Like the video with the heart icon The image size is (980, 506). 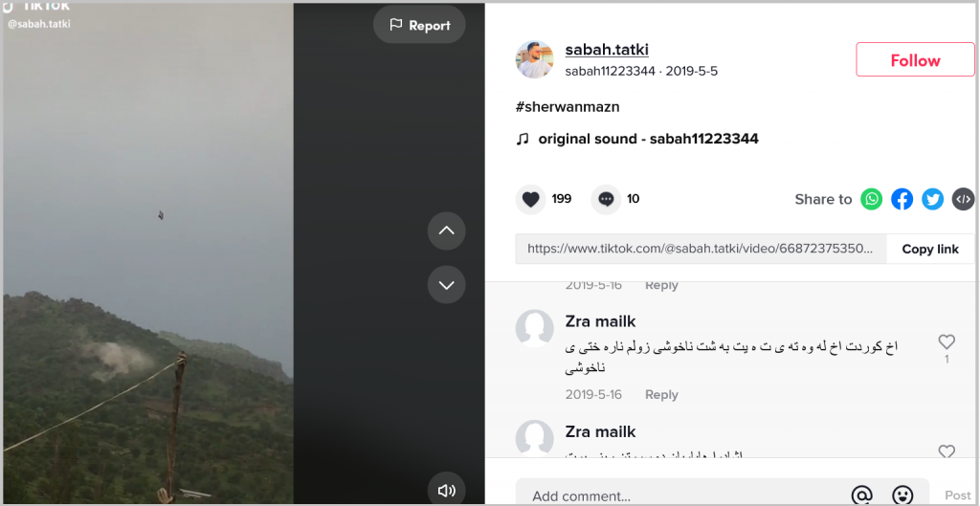[x=530, y=199]
